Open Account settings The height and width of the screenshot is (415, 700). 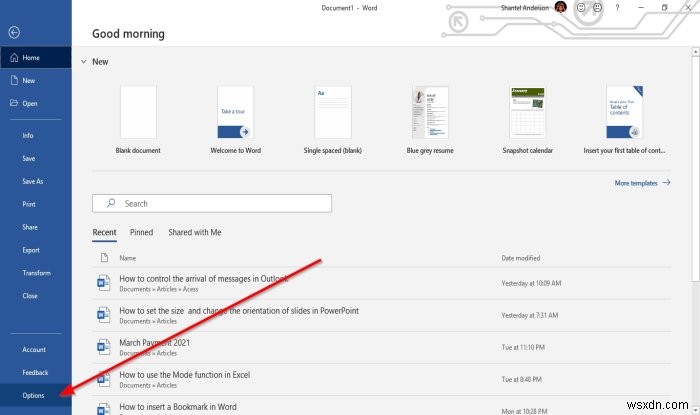coord(36,349)
